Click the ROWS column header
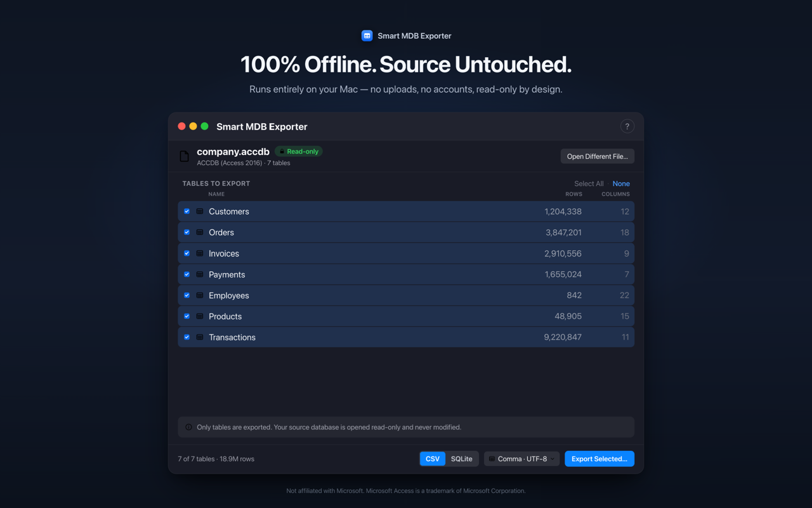This screenshot has width=812, height=508. pos(573,194)
